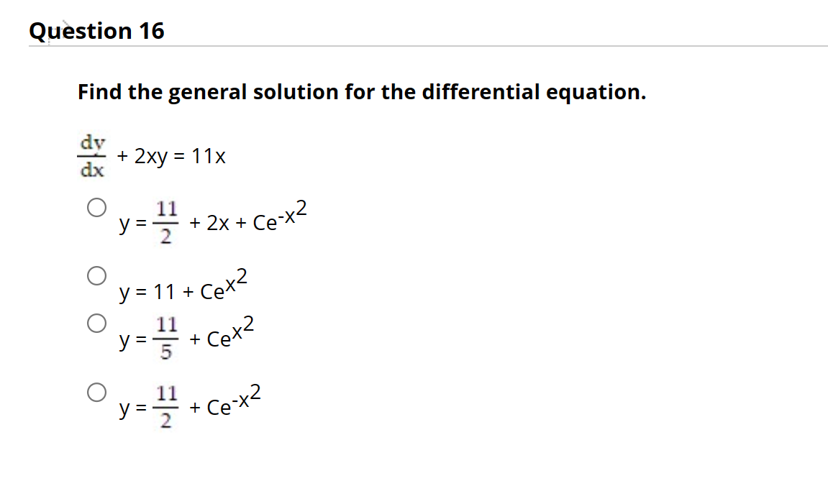Click the Question 16 heading
Viewport: 828px width, 504px height.
96,31
